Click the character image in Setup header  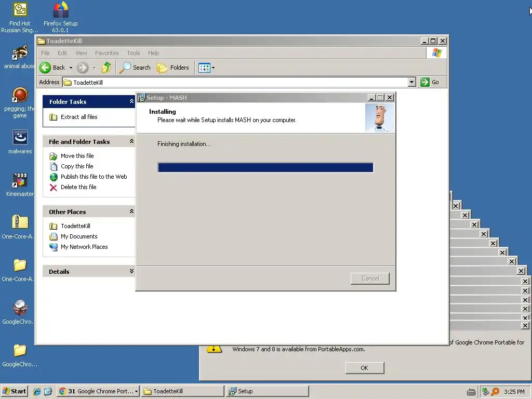(379, 117)
